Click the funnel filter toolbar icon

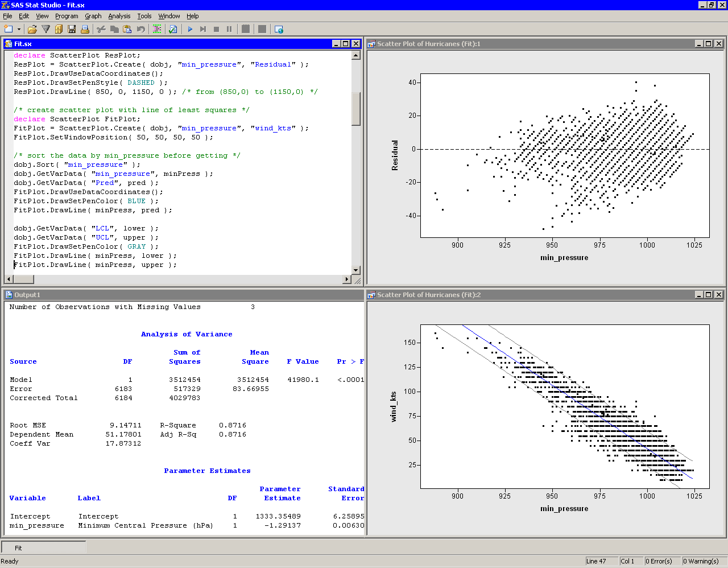[45, 29]
